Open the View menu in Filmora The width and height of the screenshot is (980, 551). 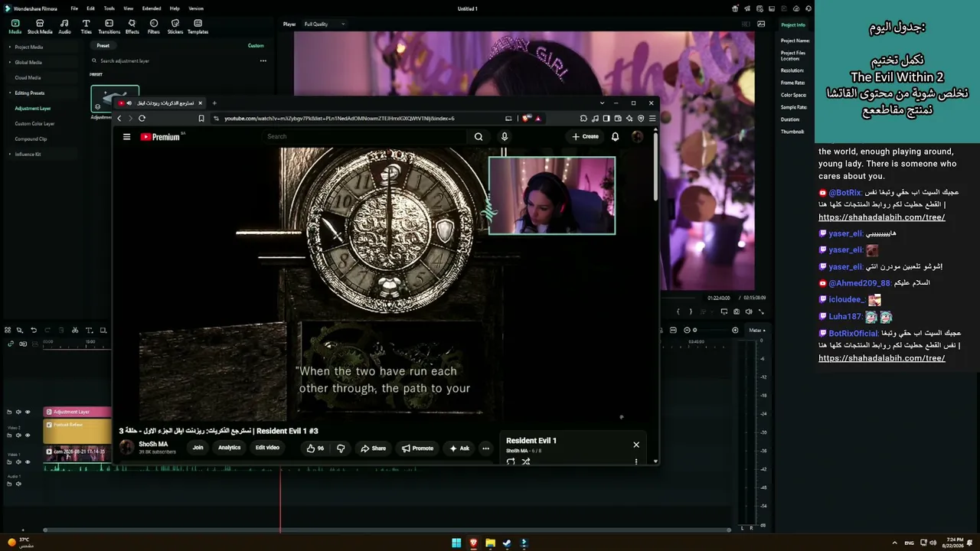pyautogui.click(x=128, y=8)
